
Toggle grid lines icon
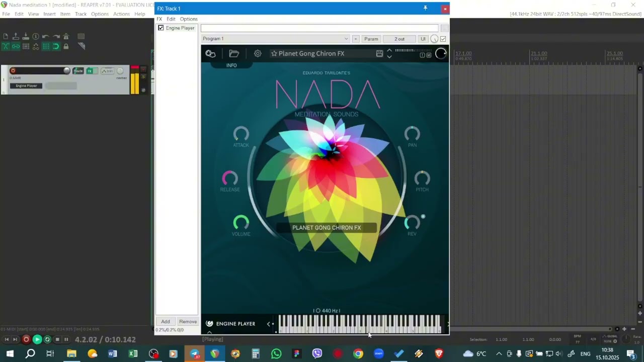coord(46,46)
